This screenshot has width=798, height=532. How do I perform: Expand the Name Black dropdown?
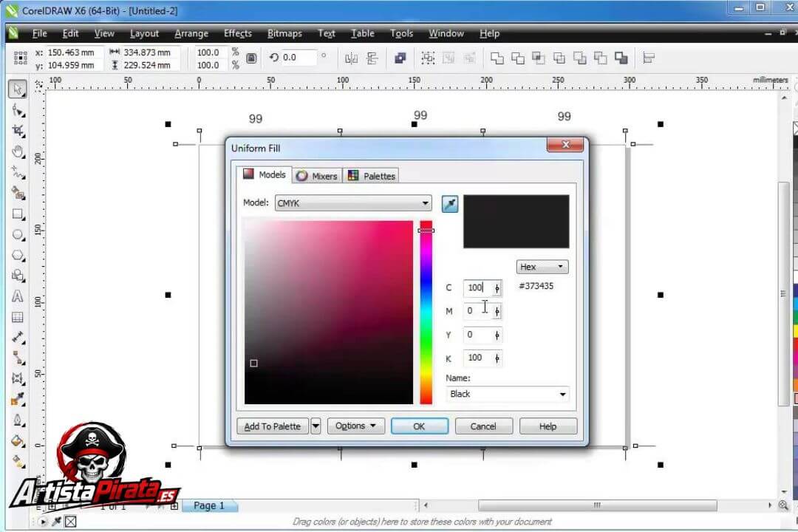tap(562, 394)
